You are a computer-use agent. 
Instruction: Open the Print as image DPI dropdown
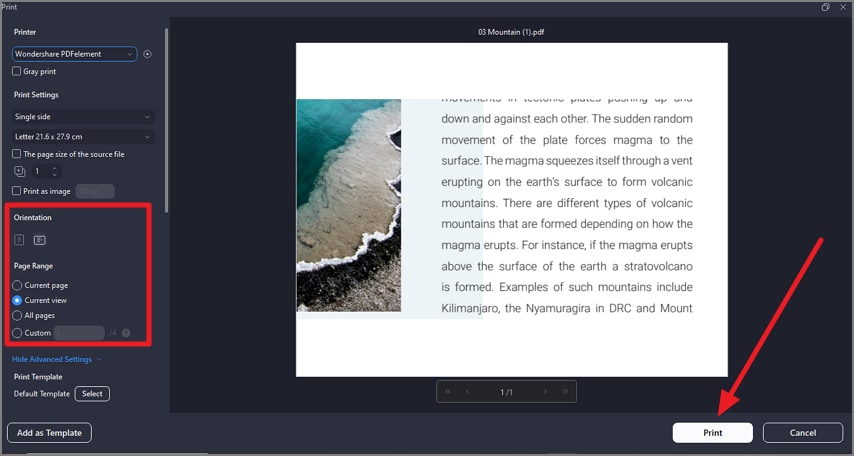(x=95, y=191)
